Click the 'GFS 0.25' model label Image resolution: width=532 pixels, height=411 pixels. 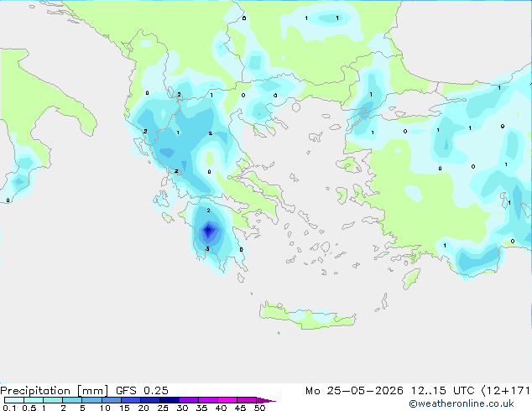[142, 391]
